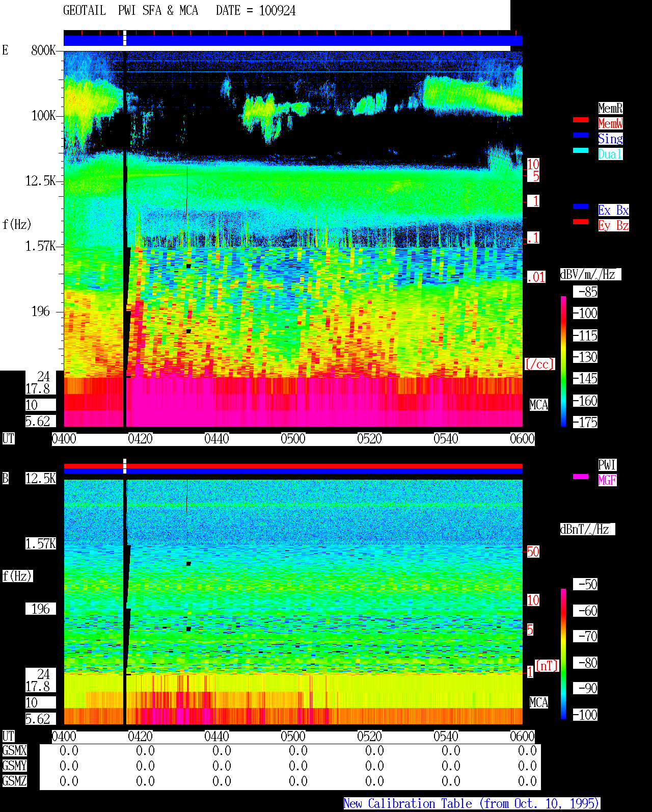Click the E electric spectrogram plot
The width and height of the screenshot is (652, 812).
pos(293,239)
